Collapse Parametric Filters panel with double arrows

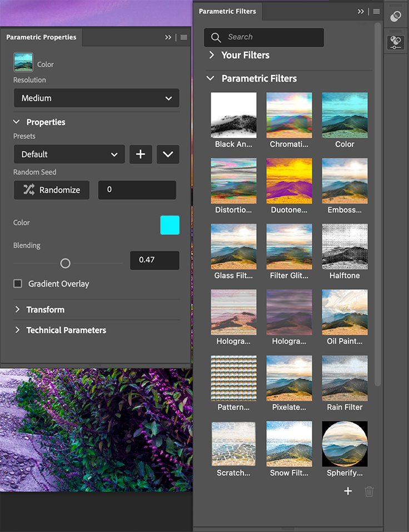(361, 11)
